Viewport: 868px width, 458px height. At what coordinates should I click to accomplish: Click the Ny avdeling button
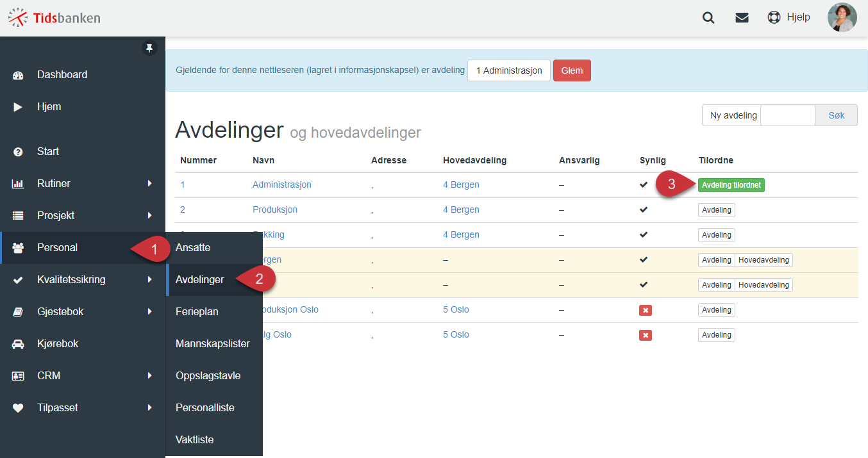point(731,115)
